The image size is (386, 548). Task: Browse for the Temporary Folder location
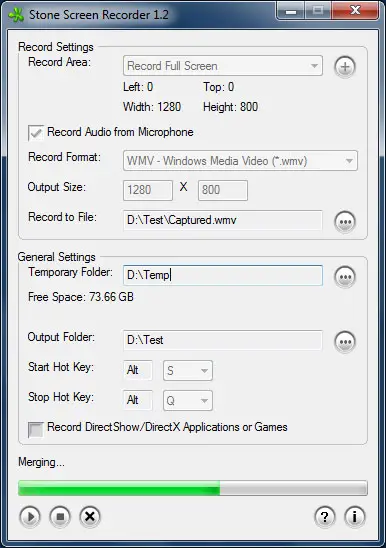[345, 277]
